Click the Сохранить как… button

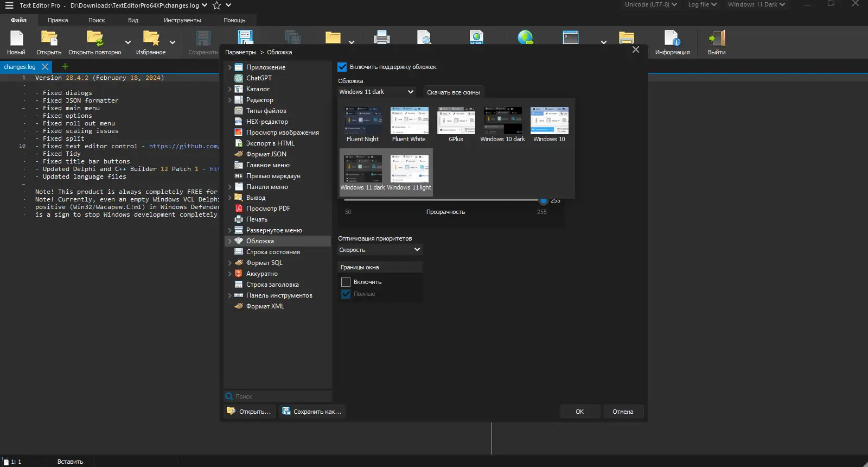pos(312,412)
